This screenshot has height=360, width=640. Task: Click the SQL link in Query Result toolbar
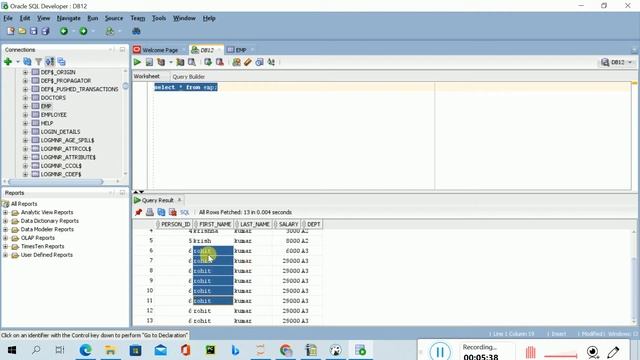pyautogui.click(x=185, y=212)
